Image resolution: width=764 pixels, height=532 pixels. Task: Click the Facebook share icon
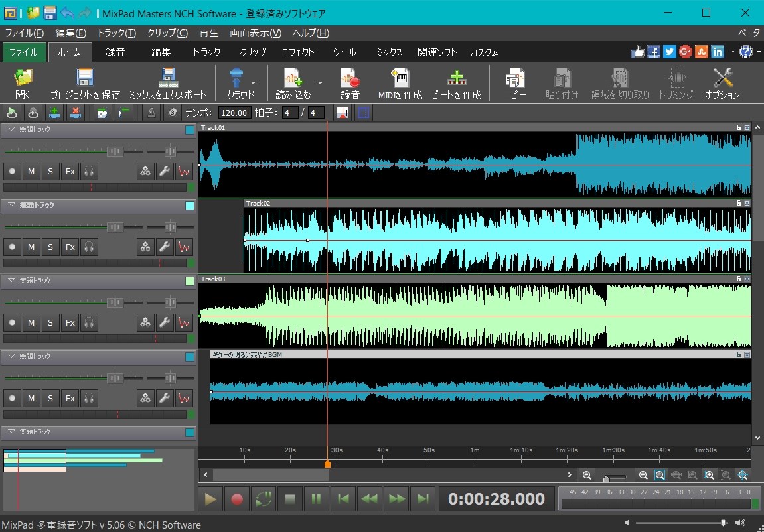click(x=654, y=52)
